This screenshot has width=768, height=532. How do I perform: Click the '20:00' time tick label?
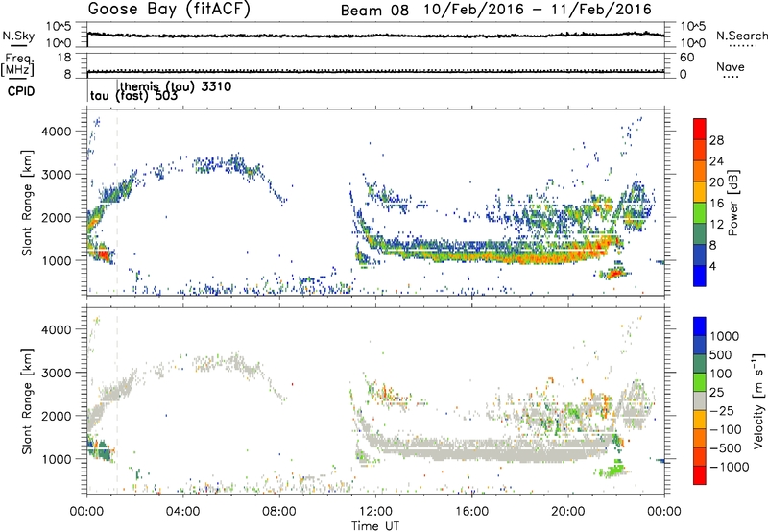pyautogui.click(x=567, y=512)
